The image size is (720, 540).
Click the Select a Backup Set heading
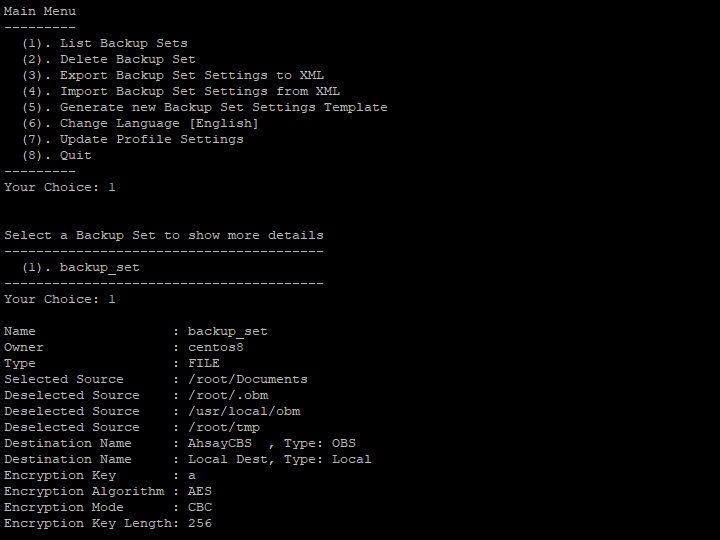[x=164, y=235]
